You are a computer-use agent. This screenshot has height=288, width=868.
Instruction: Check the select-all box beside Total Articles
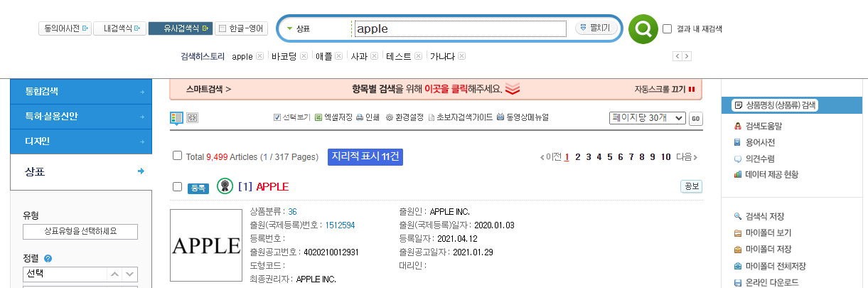[x=178, y=156]
